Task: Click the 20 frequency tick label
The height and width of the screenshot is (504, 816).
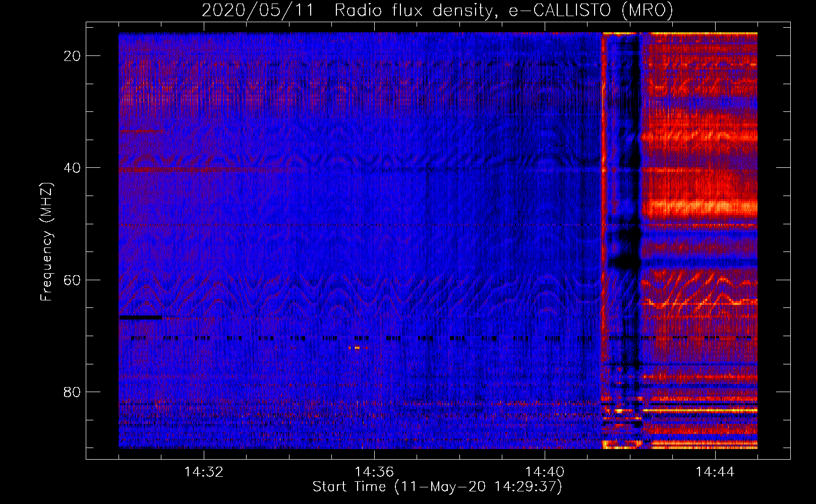Action: tap(72, 56)
